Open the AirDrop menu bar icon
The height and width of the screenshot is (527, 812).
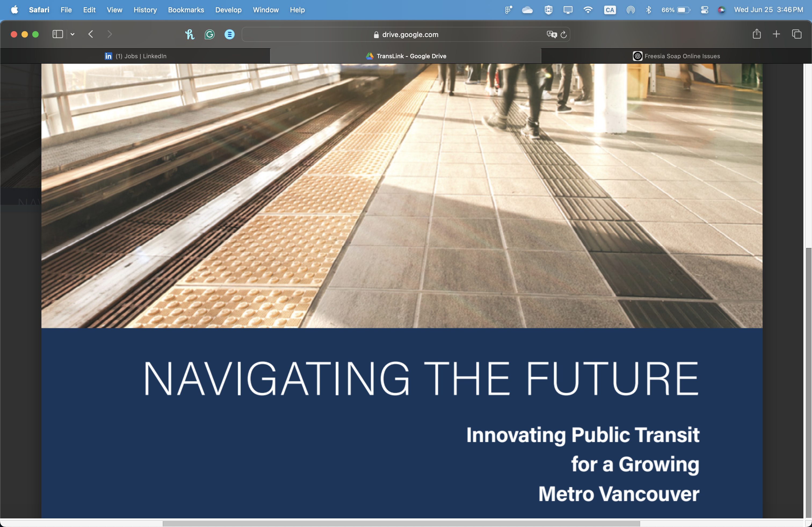630,10
